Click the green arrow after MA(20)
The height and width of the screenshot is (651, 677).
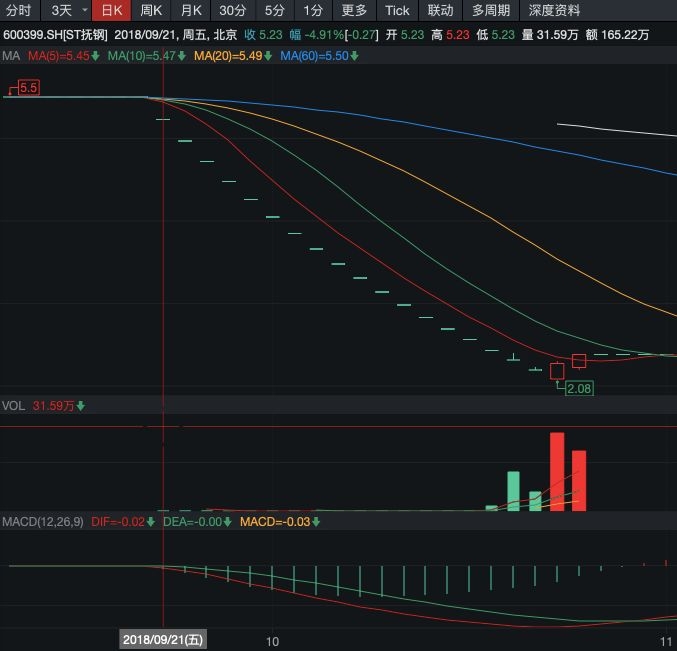[269, 56]
